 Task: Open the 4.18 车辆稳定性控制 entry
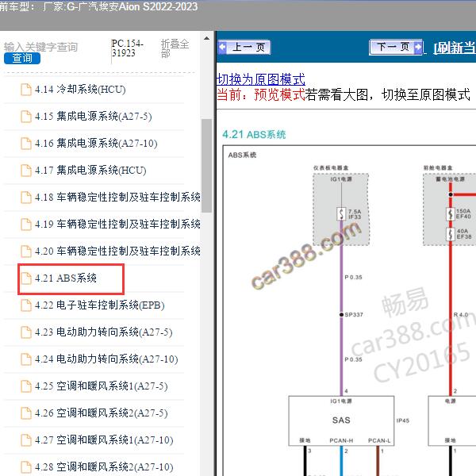click(117, 198)
